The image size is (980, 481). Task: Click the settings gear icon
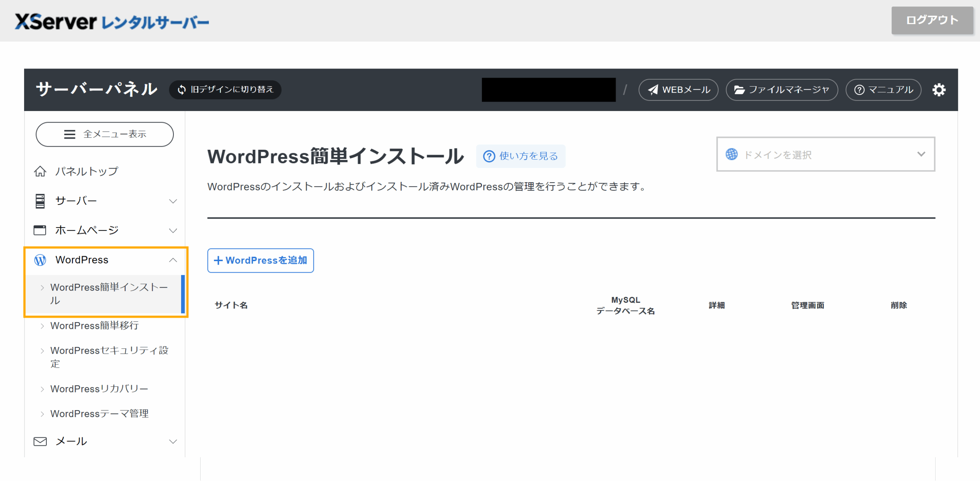(x=939, y=90)
